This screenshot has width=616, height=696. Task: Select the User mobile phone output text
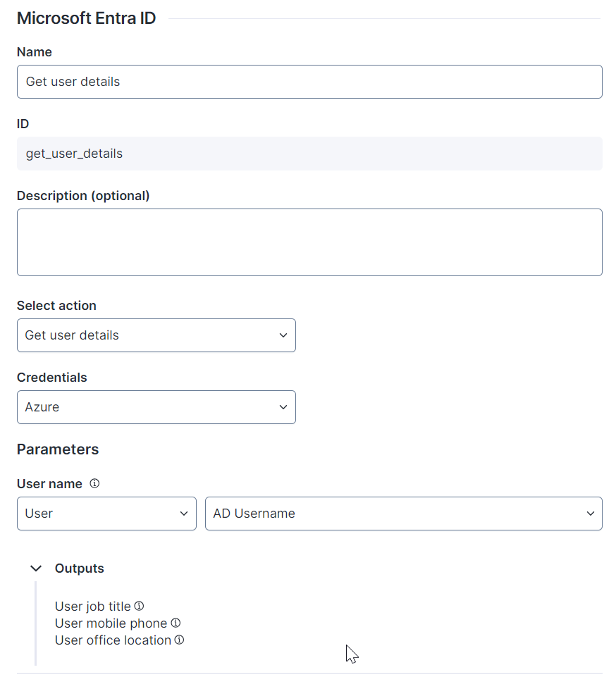click(111, 623)
